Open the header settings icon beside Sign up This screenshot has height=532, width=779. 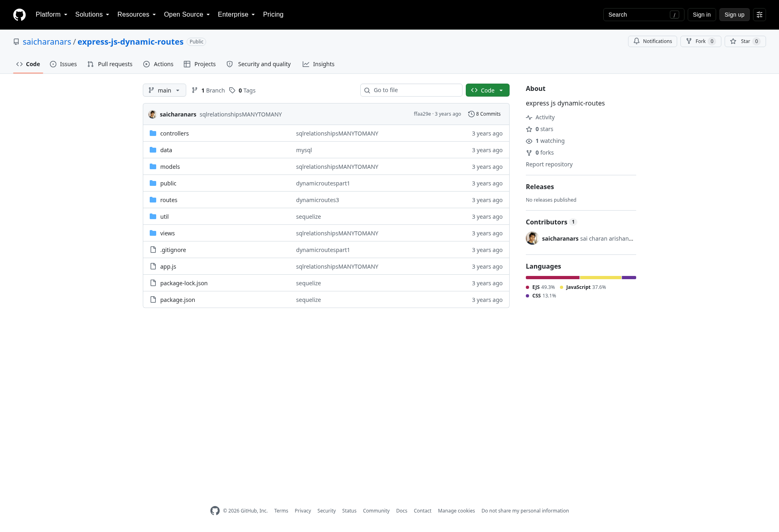(760, 15)
